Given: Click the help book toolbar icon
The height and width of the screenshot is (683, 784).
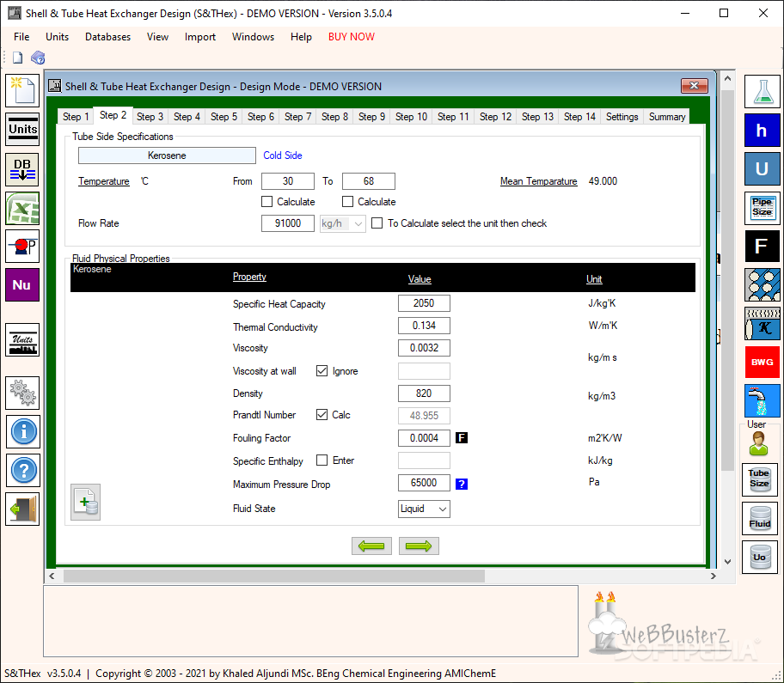Looking at the screenshot, I should (x=38, y=58).
